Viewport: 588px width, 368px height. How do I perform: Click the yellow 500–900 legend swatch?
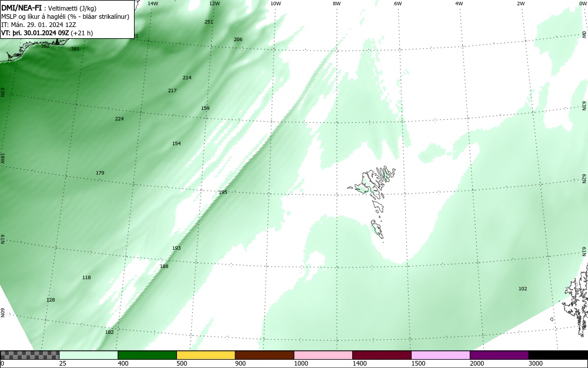point(206,355)
